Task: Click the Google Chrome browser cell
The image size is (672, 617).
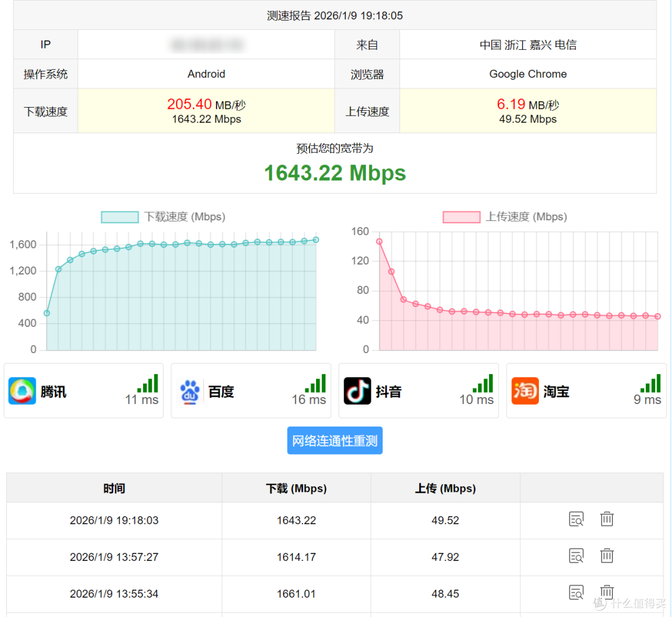Action: 528,73
